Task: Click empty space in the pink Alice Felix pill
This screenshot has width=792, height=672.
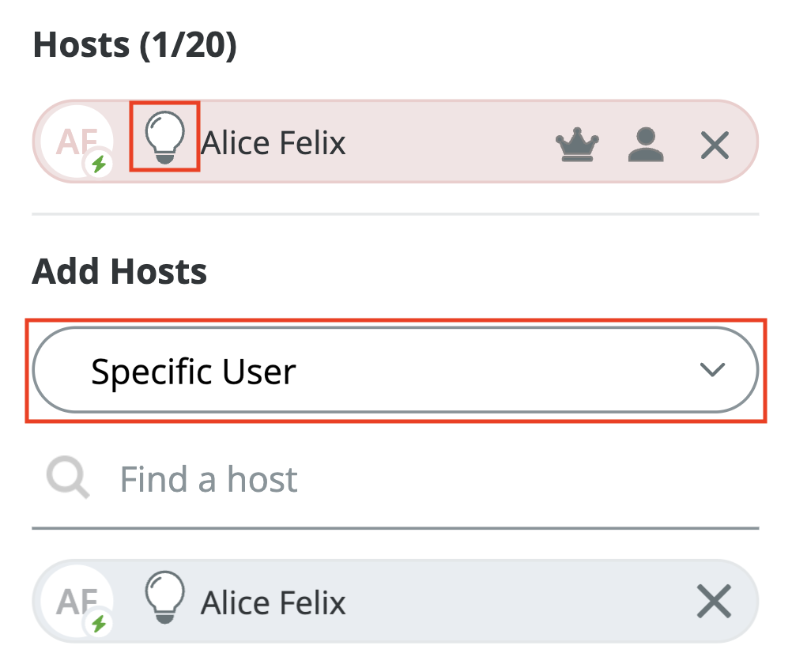Action: [451, 144]
